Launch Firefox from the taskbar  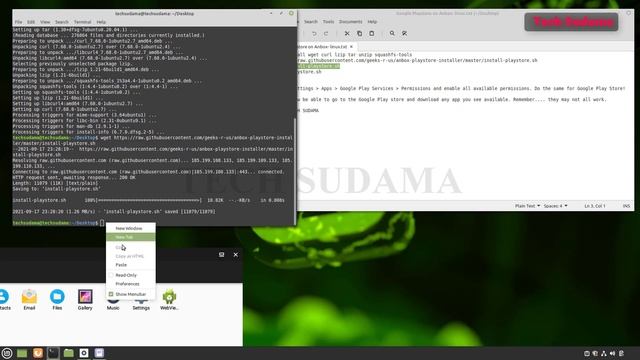38,353
